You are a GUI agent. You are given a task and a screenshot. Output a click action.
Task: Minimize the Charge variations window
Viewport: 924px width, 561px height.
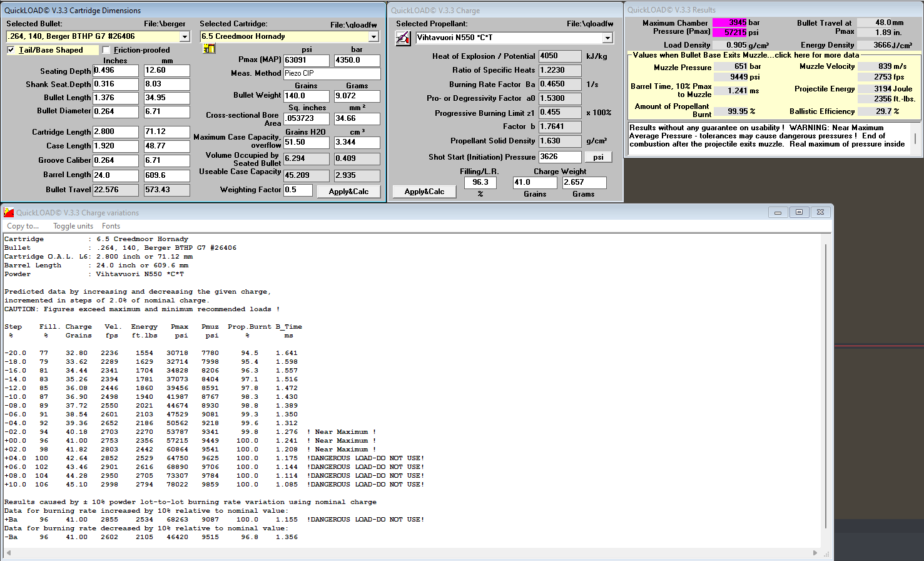(778, 212)
